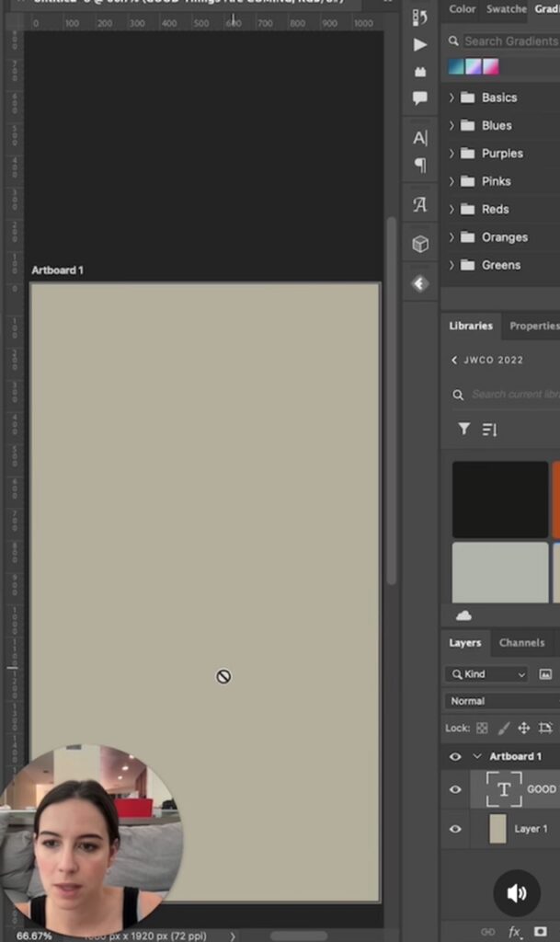Switch to the Swatches tab

point(506,9)
